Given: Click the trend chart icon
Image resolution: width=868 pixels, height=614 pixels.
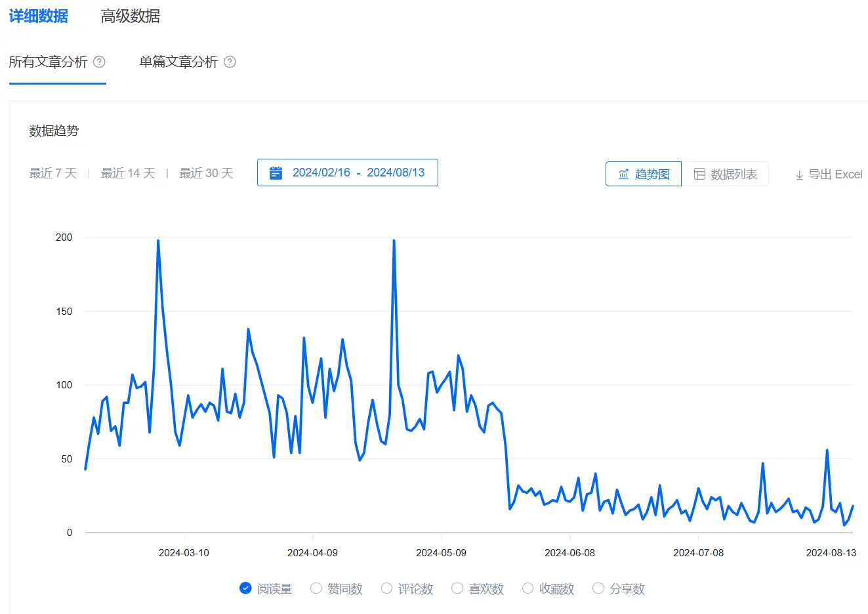Looking at the screenshot, I should [623, 174].
